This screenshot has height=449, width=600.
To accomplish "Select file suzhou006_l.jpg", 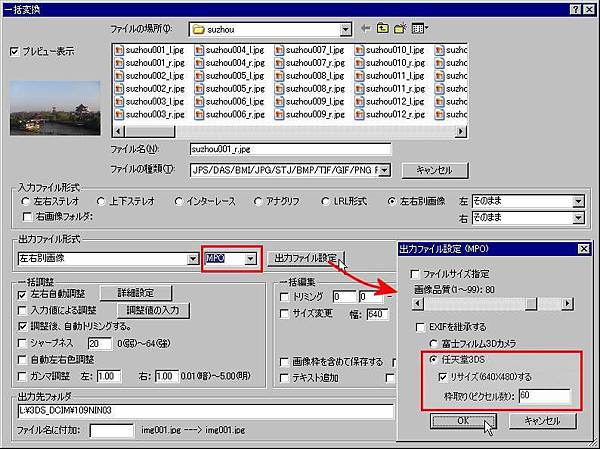I will 230,101.
